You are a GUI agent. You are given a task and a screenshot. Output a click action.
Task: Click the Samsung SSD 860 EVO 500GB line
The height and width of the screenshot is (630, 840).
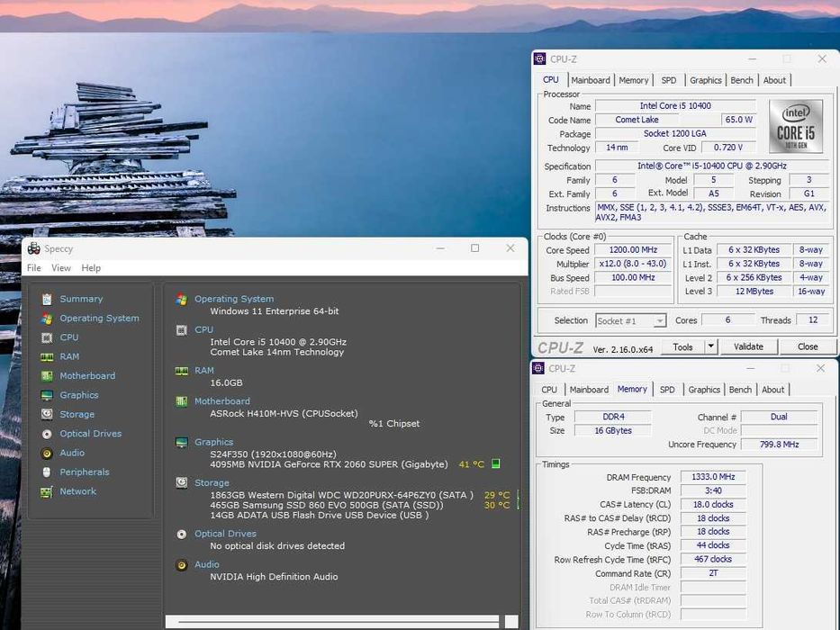[327, 505]
